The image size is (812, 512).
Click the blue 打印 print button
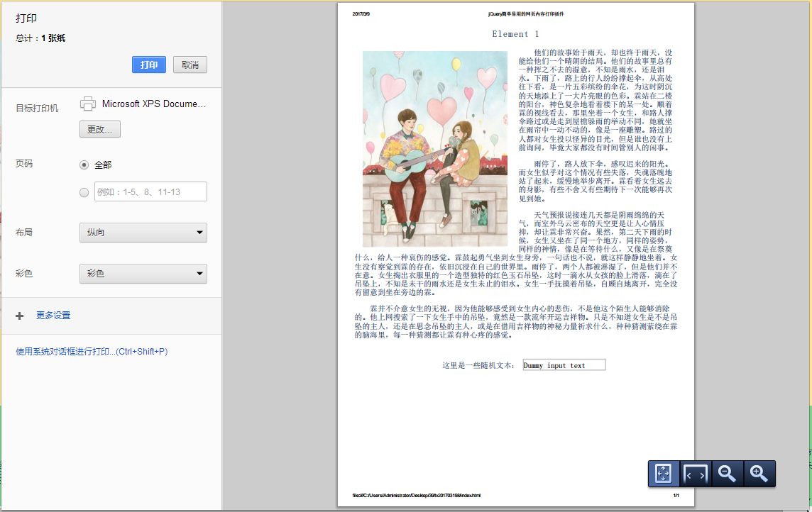[x=148, y=65]
